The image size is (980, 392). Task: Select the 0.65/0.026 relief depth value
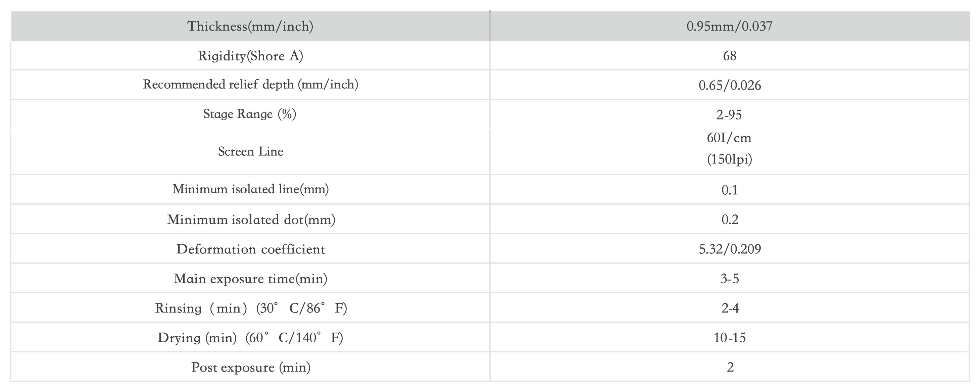pos(729,85)
